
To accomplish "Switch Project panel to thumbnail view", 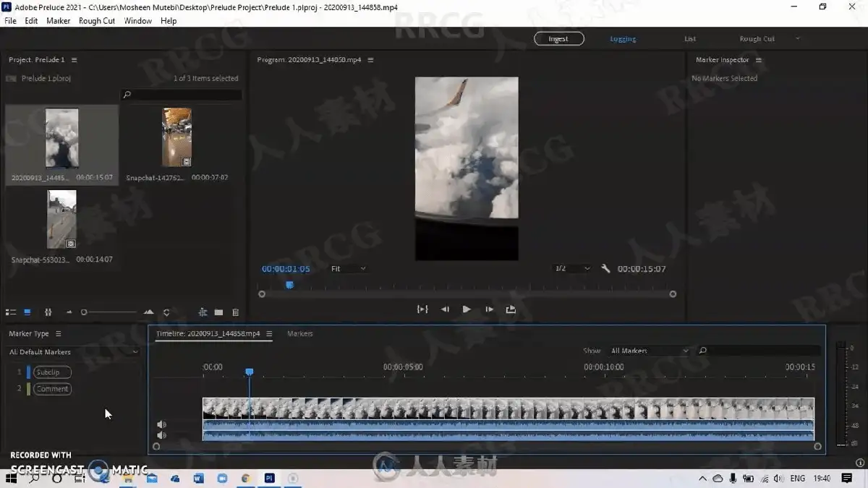I will coord(27,312).
